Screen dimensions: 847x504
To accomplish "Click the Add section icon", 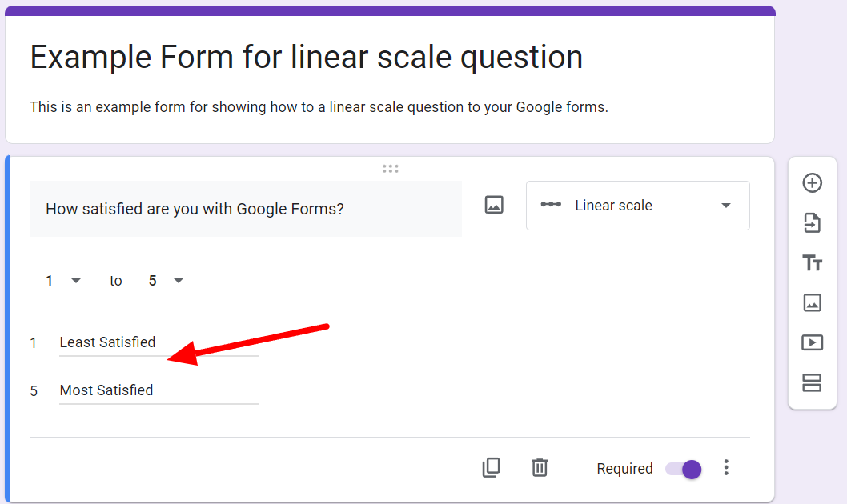I will click(812, 382).
